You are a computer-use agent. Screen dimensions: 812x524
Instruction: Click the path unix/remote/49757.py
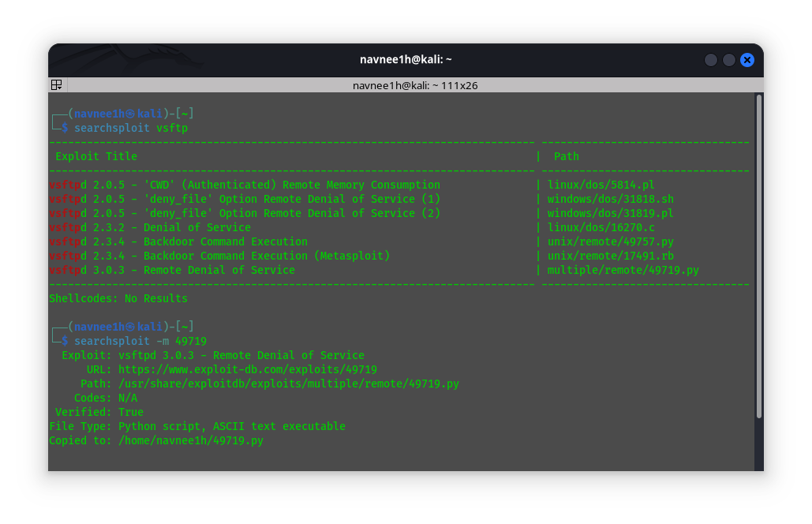(611, 241)
